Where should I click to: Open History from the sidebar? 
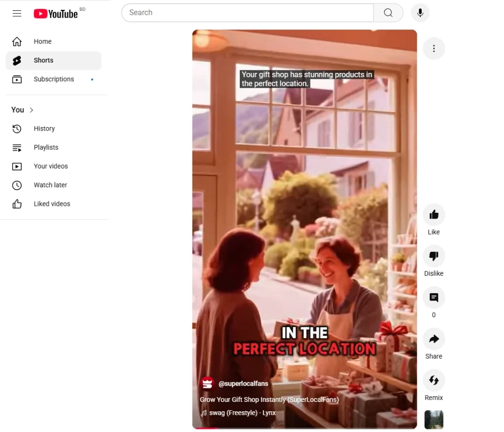[44, 129]
